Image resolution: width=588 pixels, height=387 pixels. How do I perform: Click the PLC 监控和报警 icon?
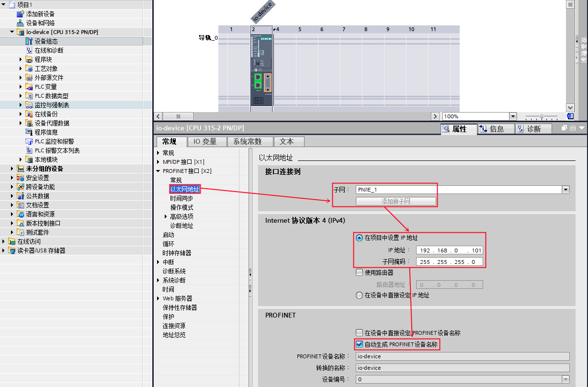(x=29, y=141)
